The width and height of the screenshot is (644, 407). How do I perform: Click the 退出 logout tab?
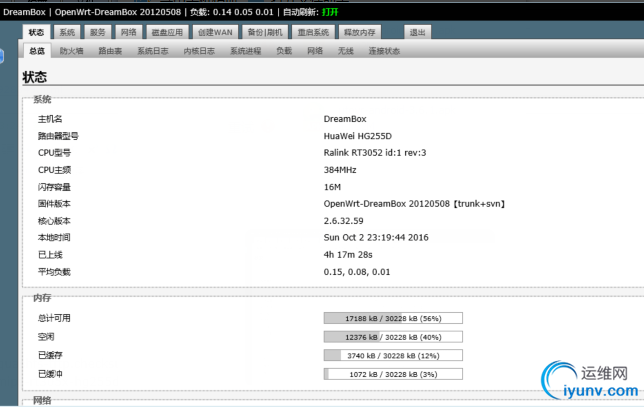(417, 32)
